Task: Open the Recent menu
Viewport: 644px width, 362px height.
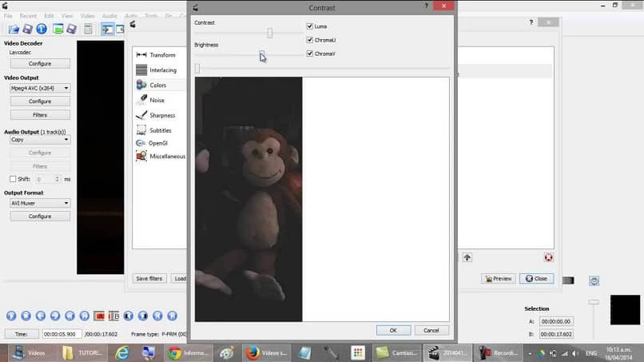Action: pos(28,16)
